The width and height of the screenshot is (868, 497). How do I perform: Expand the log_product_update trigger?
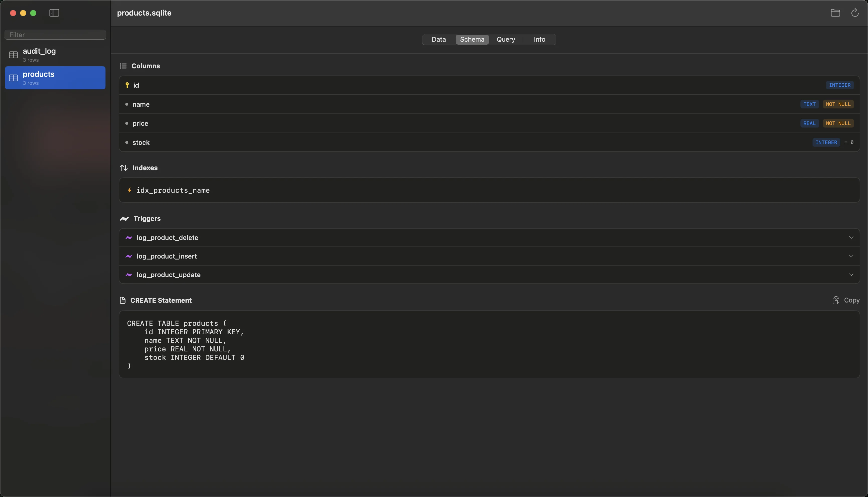click(x=851, y=274)
